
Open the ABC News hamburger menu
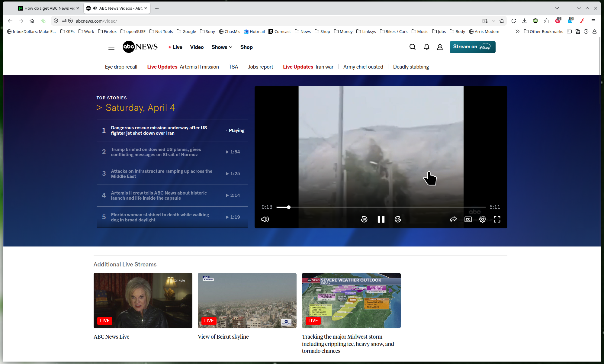click(x=111, y=47)
